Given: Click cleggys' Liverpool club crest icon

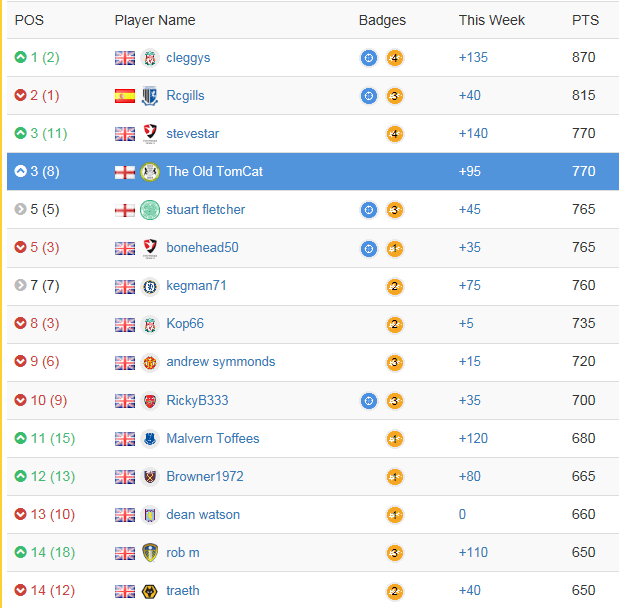Looking at the screenshot, I should tap(150, 58).
